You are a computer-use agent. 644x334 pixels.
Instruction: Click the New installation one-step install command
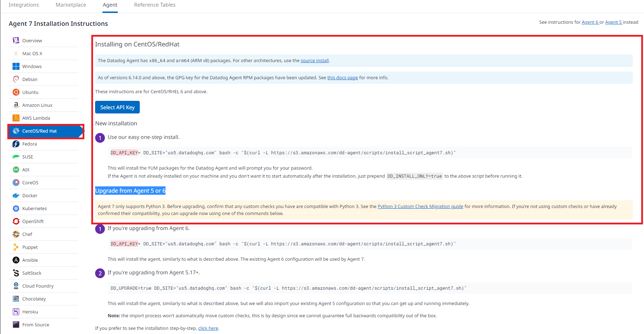click(370, 153)
